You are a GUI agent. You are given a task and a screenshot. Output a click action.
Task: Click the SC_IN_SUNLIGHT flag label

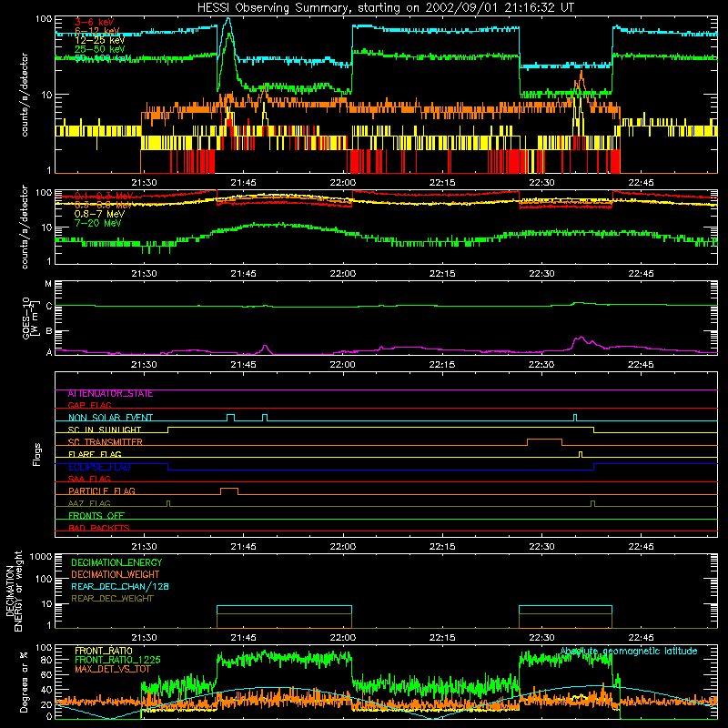click(x=105, y=430)
